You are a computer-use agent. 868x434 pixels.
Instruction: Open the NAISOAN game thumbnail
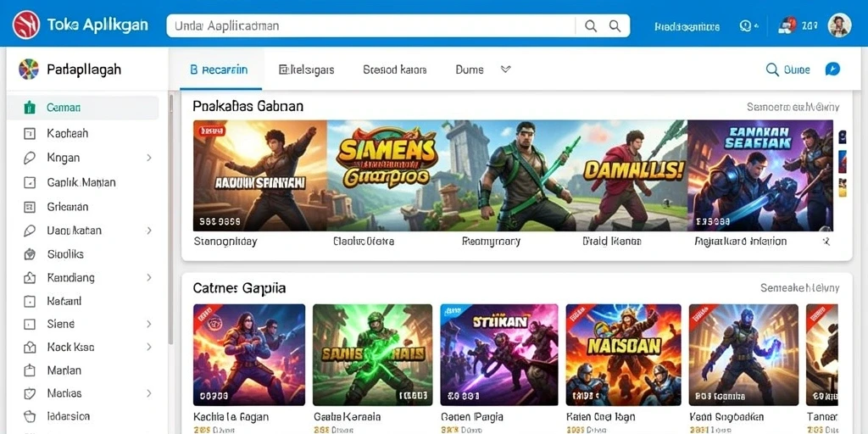click(x=623, y=355)
